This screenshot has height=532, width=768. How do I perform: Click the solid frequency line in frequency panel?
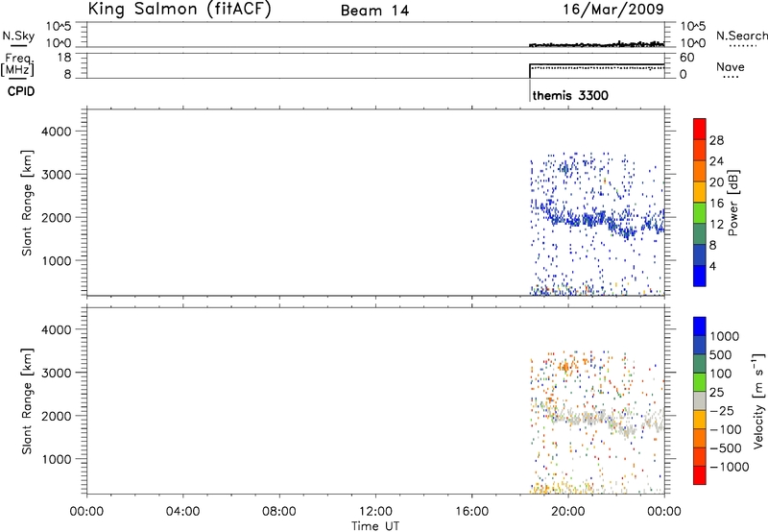point(597,64)
